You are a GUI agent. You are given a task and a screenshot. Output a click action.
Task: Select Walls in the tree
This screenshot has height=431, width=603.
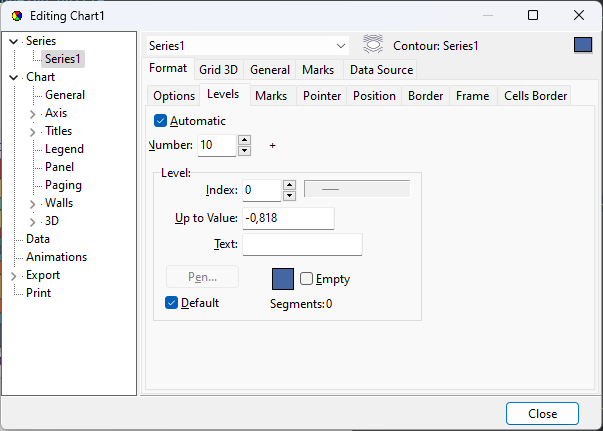point(58,203)
